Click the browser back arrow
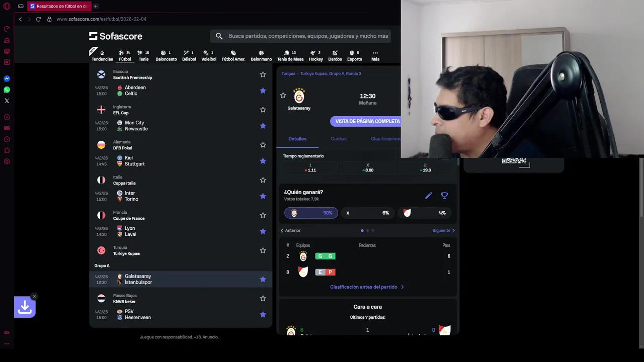Image resolution: width=644 pixels, height=362 pixels. point(20,19)
